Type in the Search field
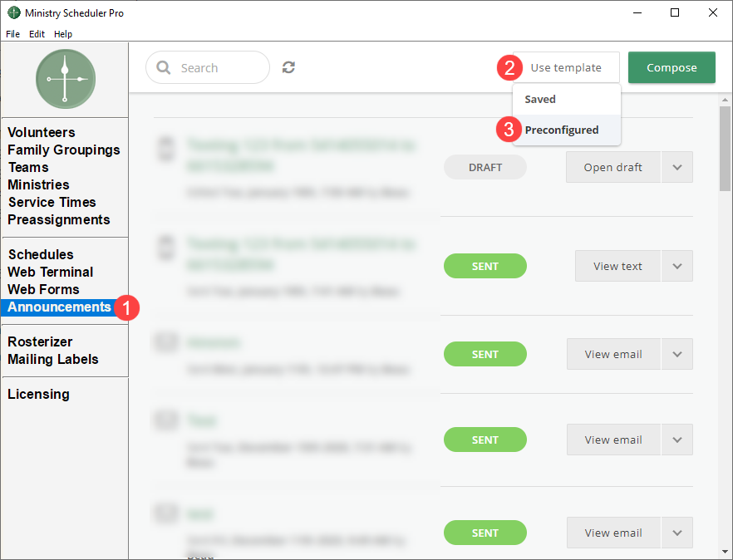The height and width of the screenshot is (560, 733). click(x=216, y=68)
